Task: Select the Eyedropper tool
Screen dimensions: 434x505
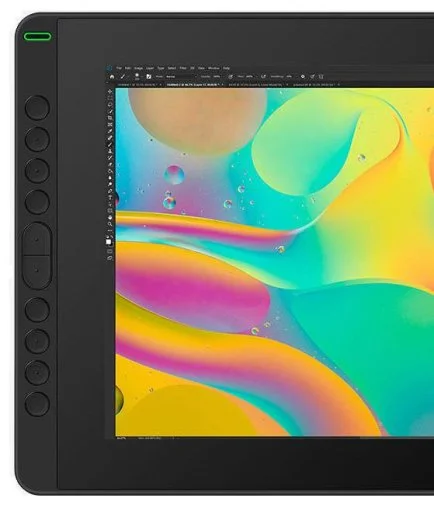Action: [x=110, y=131]
